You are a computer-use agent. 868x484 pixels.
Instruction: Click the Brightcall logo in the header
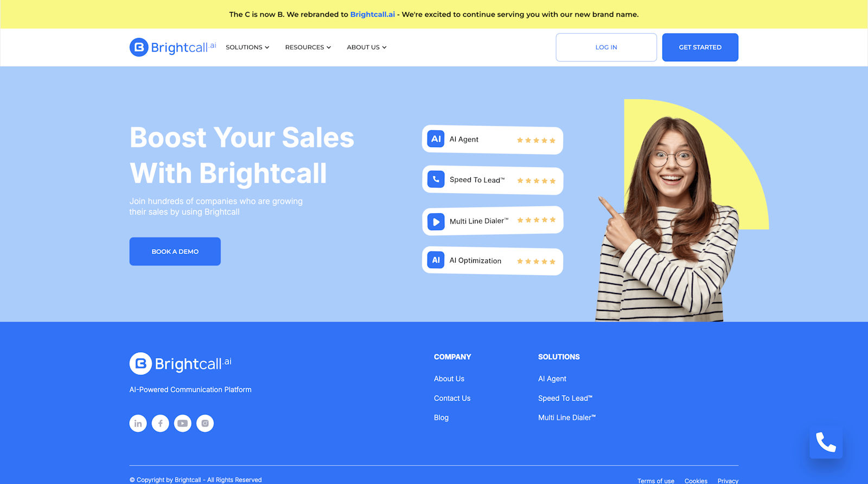pos(173,47)
